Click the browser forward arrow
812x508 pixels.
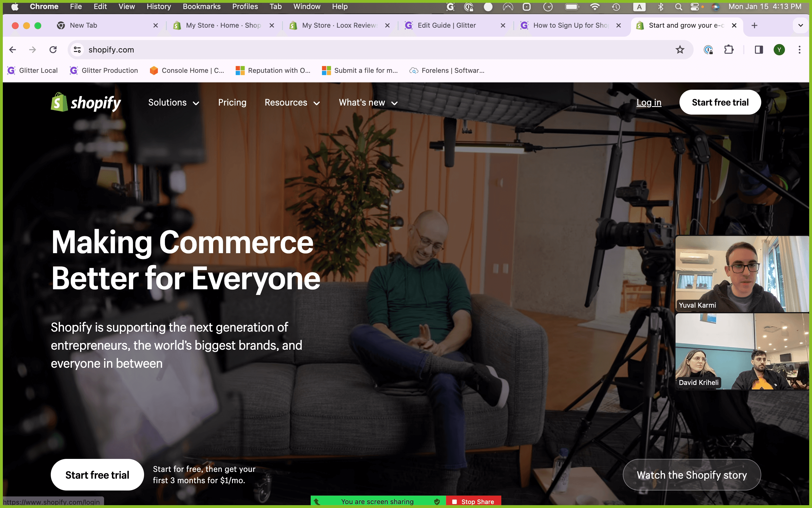coord(32,50)
